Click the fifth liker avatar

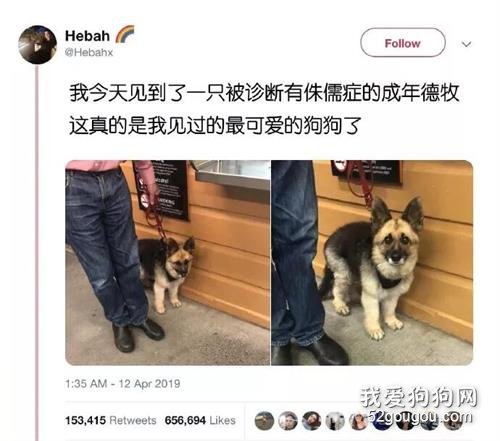coord(358,421)
